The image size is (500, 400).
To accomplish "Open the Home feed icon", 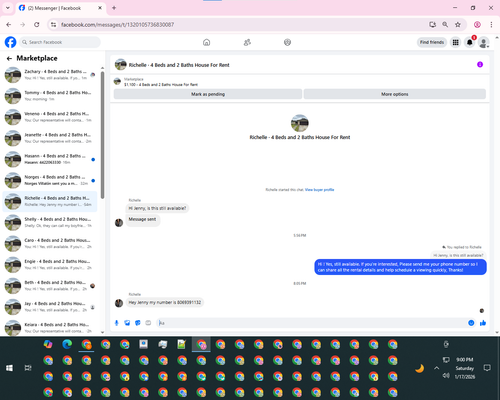I will (206, 42).
